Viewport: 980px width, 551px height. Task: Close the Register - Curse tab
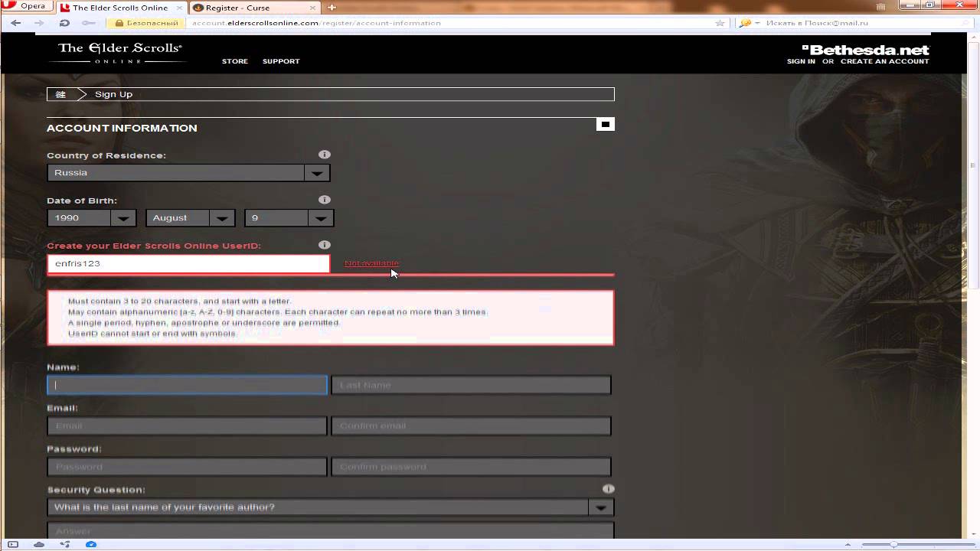313,8
